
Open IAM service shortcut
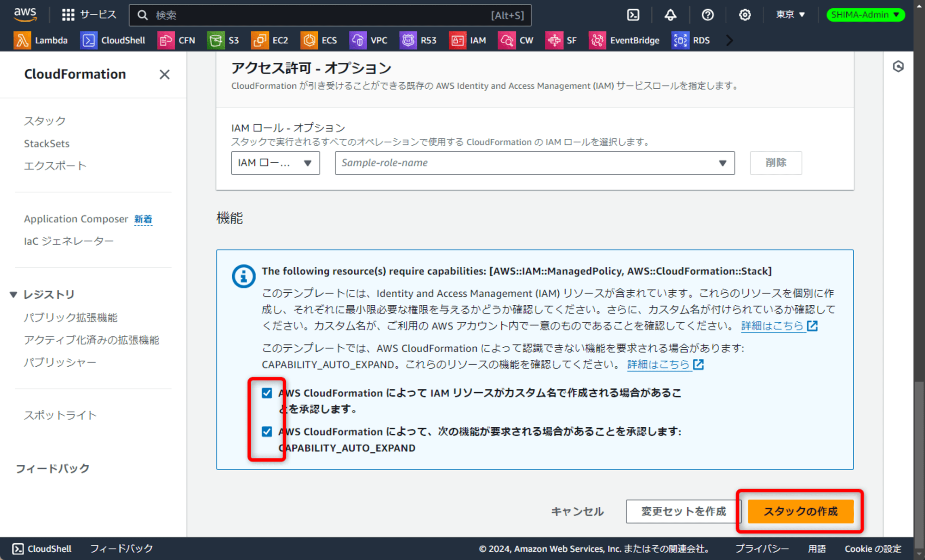tap(468, 40)
